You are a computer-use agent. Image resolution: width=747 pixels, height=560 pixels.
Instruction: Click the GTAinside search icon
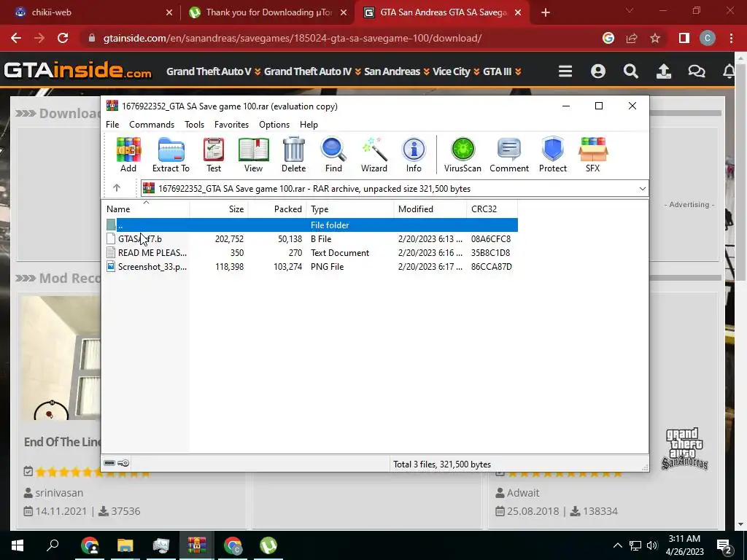pos(631,71)
